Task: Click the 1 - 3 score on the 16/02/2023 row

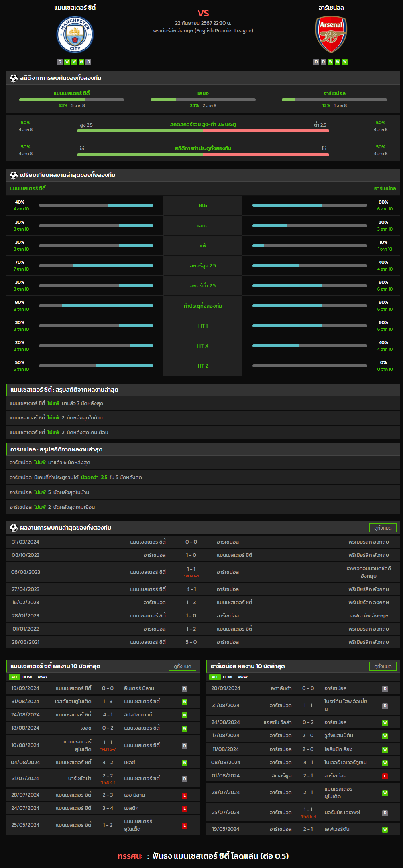Action: point(191,603)
